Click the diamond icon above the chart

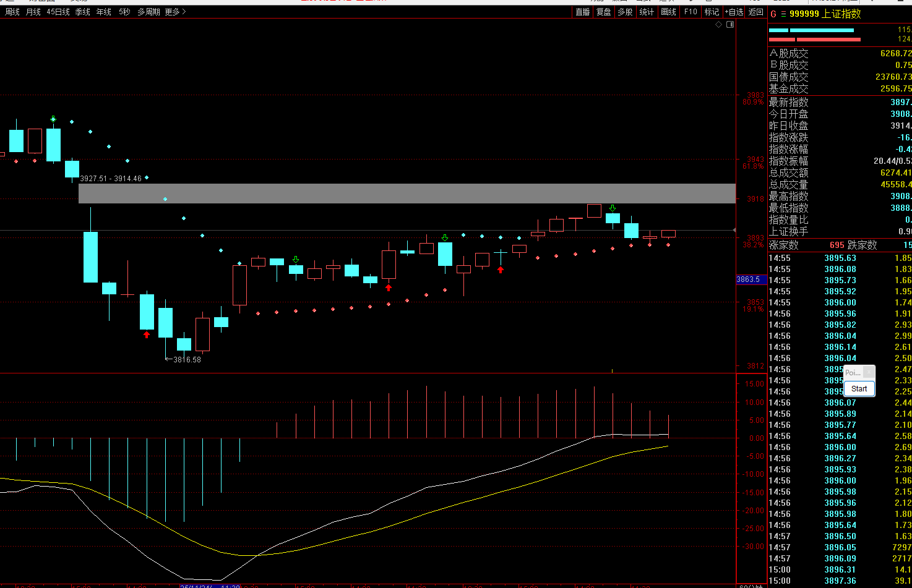(718, 25)
